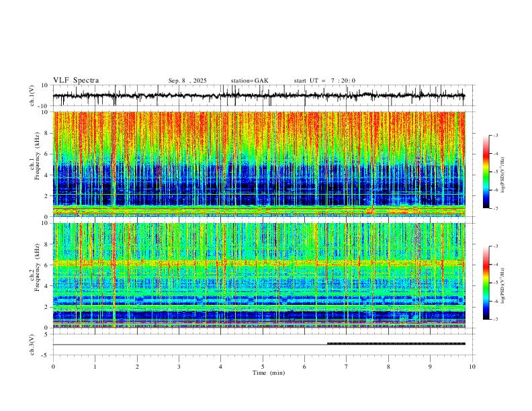Click the ch.1 spectrogram panel

point(259,164)
